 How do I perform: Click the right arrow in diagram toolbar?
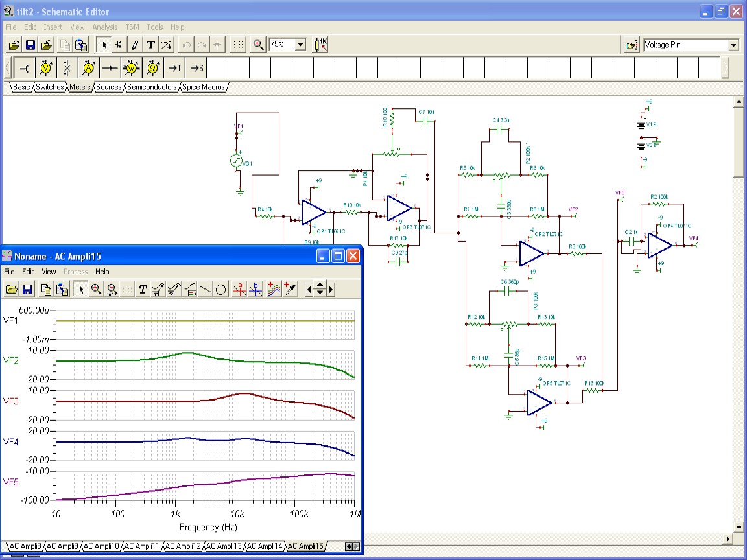pyautogui.click(x=331, y=289)
